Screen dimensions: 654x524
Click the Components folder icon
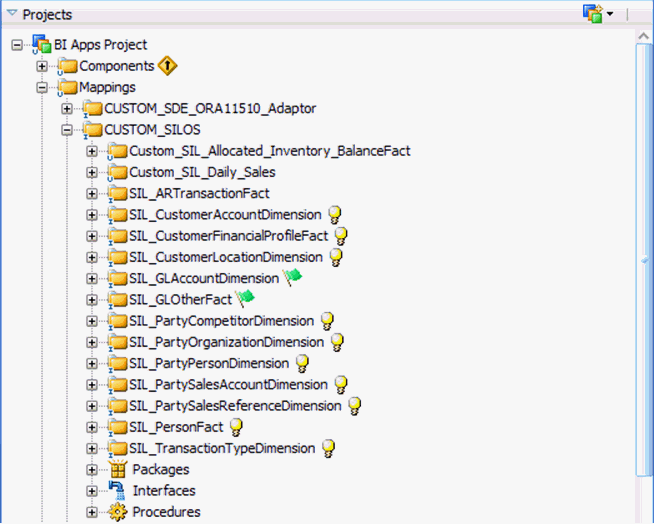tap(68, 66)
